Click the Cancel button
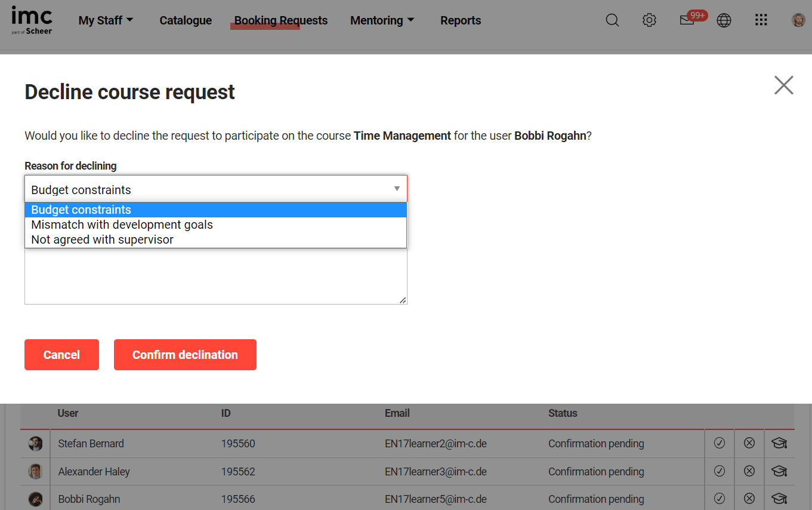The width and height of the screenshot is (812, 510). tap(61, 355)
